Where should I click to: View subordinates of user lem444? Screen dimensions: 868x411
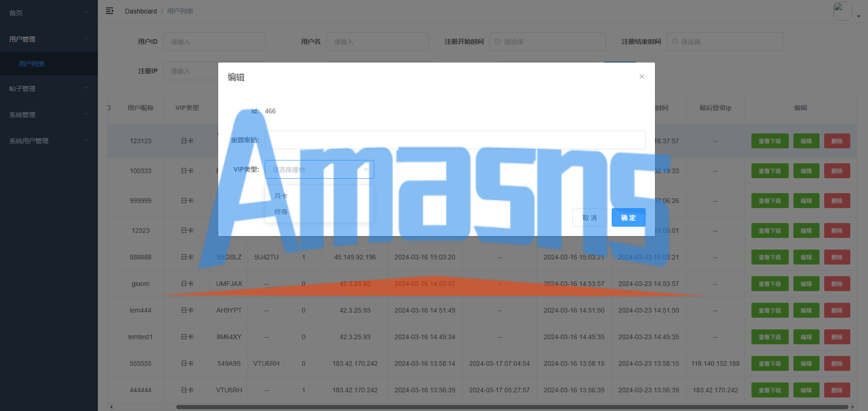[770, 310]
